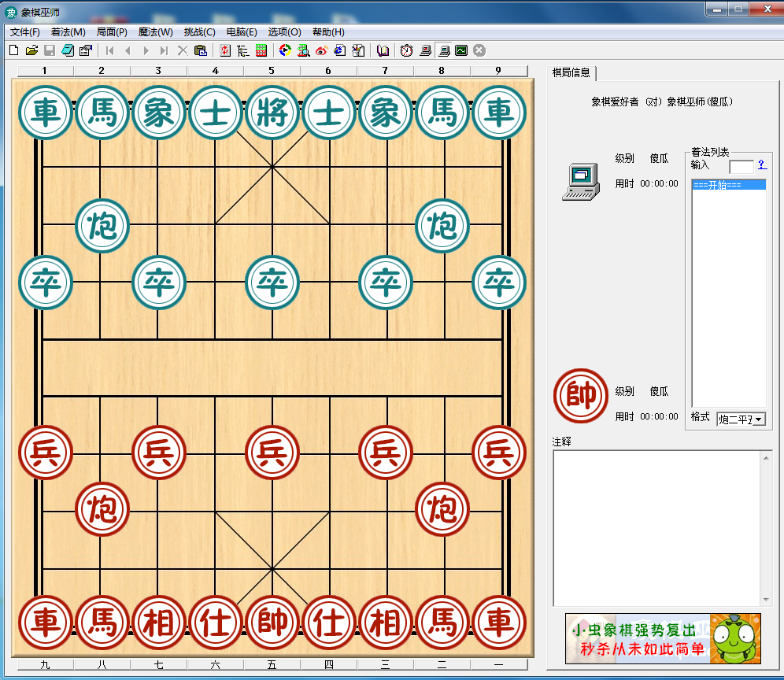Select the black 卒 on file 5
The width and height of the screenshot is (784, 680).
coord(272,283)
